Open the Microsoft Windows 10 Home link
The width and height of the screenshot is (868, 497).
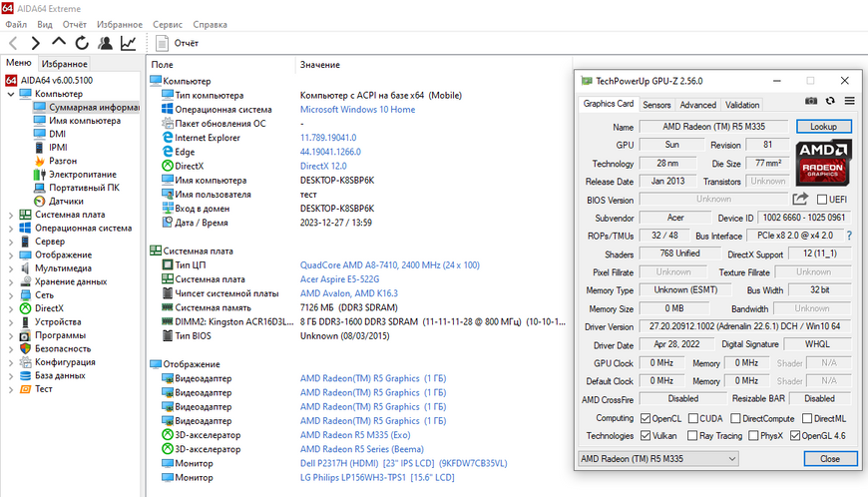click(x=357, y=110)
